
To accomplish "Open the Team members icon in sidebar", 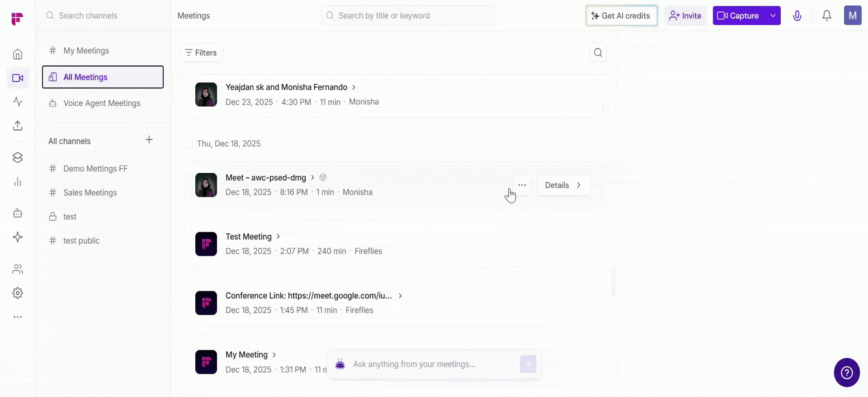I will 18,269.
